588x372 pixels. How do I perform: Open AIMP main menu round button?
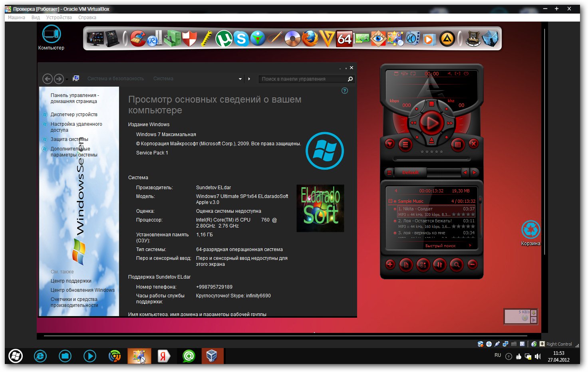405,144
